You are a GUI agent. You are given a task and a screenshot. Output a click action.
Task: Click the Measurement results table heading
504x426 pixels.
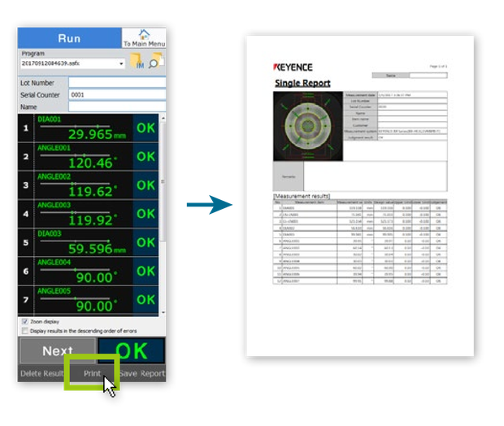(302, 196)
